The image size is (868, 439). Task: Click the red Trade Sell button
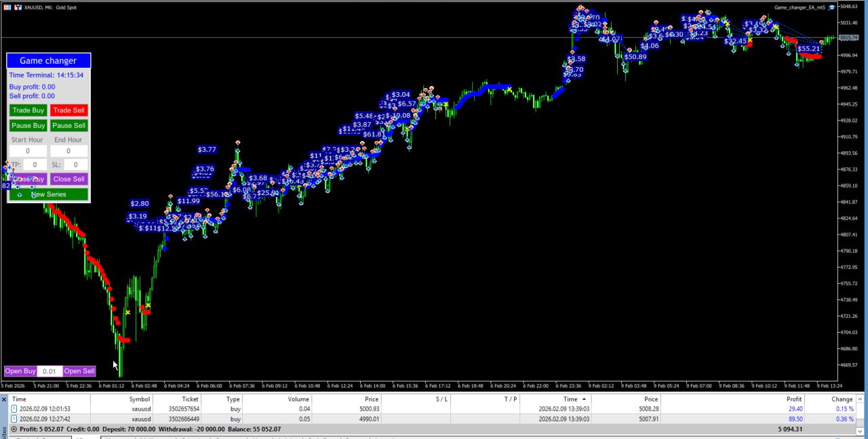point(69,110)
